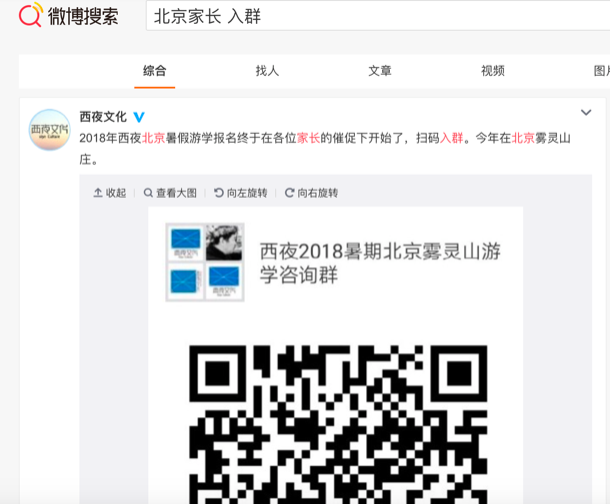Click the Weibo search logo

[68, 16]
